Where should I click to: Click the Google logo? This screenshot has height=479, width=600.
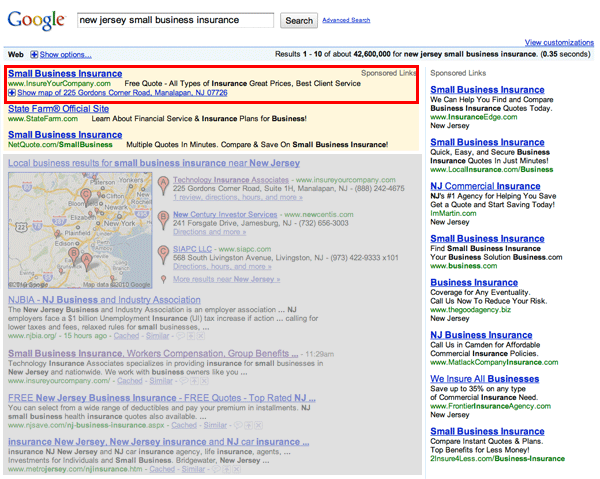tap(37, 20)
